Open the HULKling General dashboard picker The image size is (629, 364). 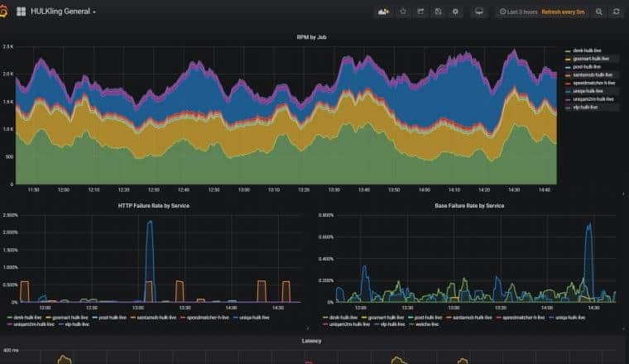63,12
